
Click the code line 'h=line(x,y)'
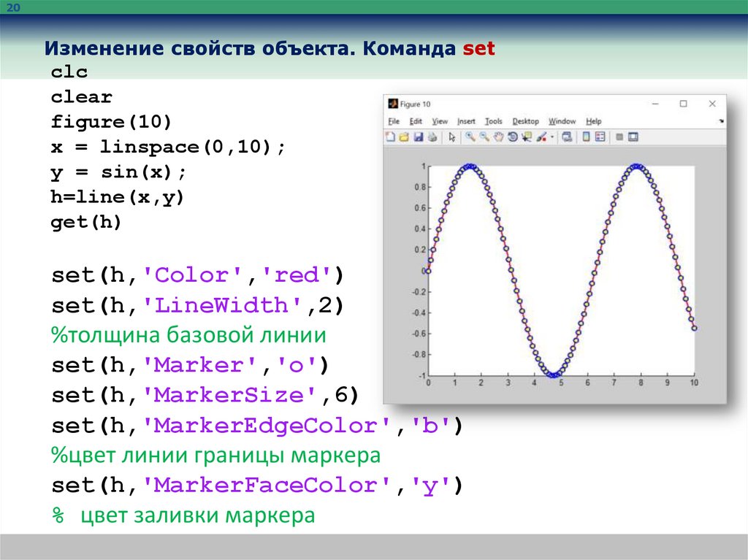tap(118, 197)
